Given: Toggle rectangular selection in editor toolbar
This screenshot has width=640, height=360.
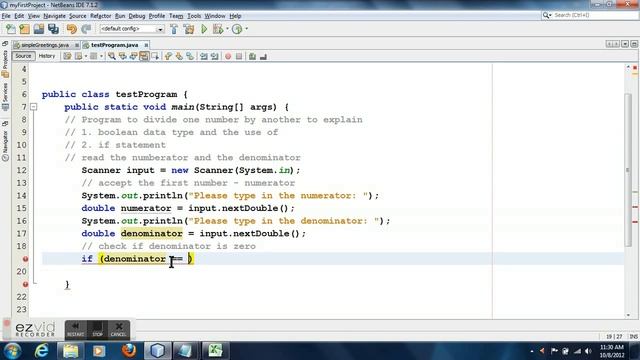Looking at the screenshot, I should pyautogui.click(x=155, y=56).
